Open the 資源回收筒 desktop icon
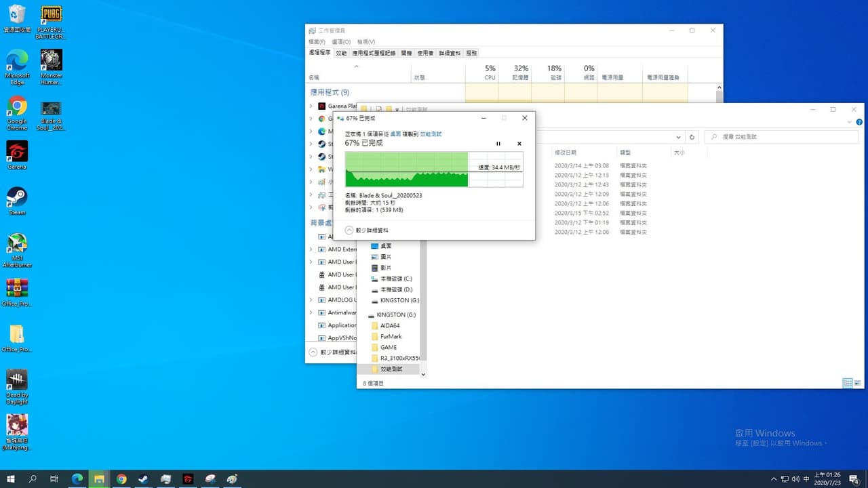 [17, 19]
